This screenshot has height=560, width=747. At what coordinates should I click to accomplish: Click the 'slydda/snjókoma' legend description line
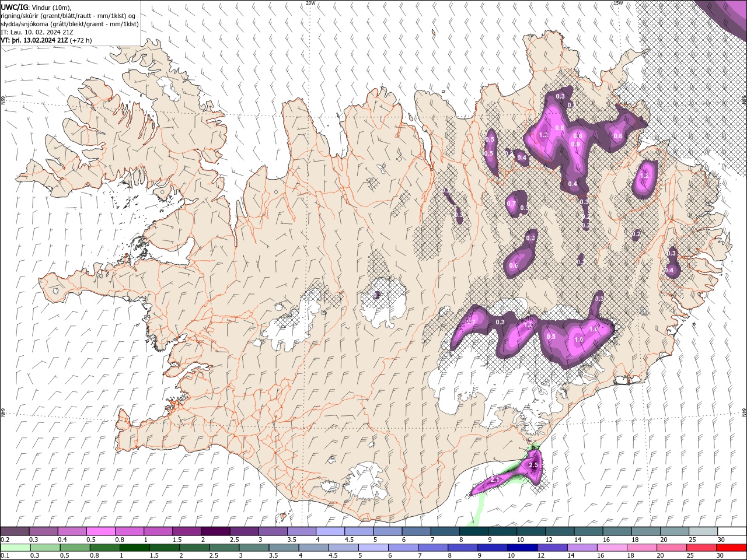tap(69, 24)
